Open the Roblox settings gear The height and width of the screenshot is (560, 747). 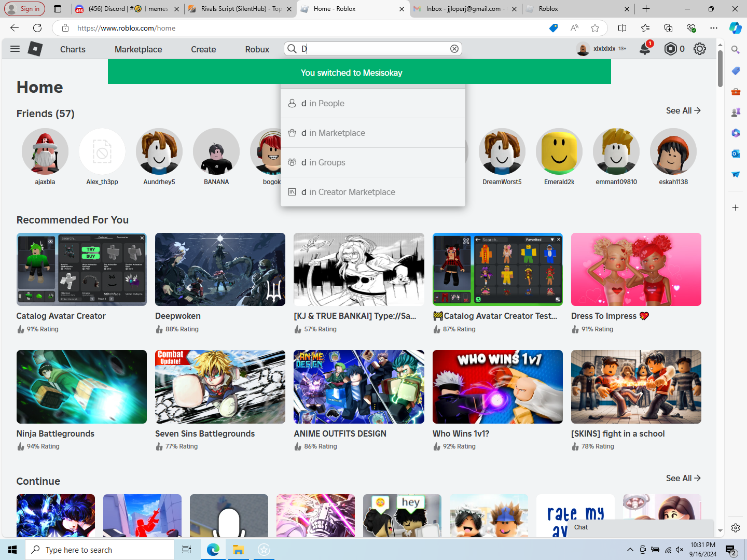[x=700, y=49]
